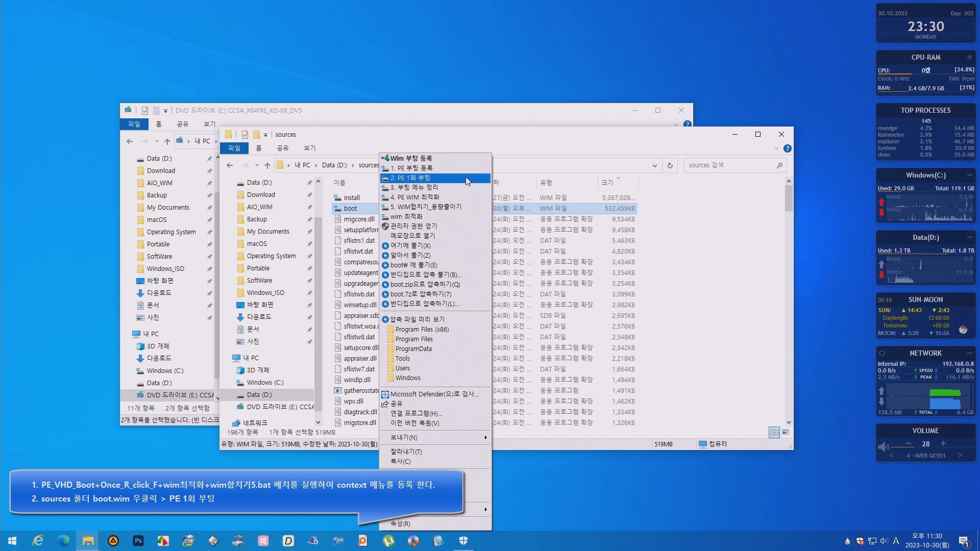
Task: Click up-folder arrow in sources window
Action: click(267, 165)
